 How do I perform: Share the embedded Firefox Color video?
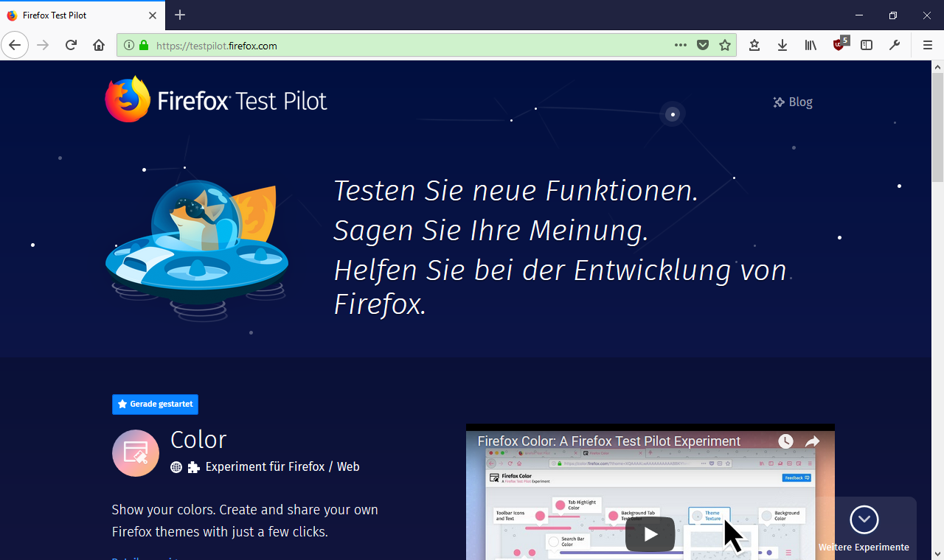[x=813, y=441]
